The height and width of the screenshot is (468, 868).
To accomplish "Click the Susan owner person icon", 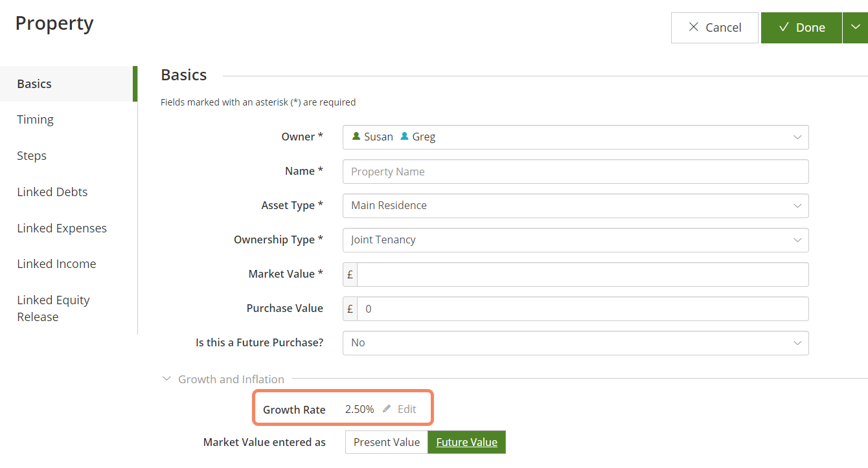I will click(356, 137).
